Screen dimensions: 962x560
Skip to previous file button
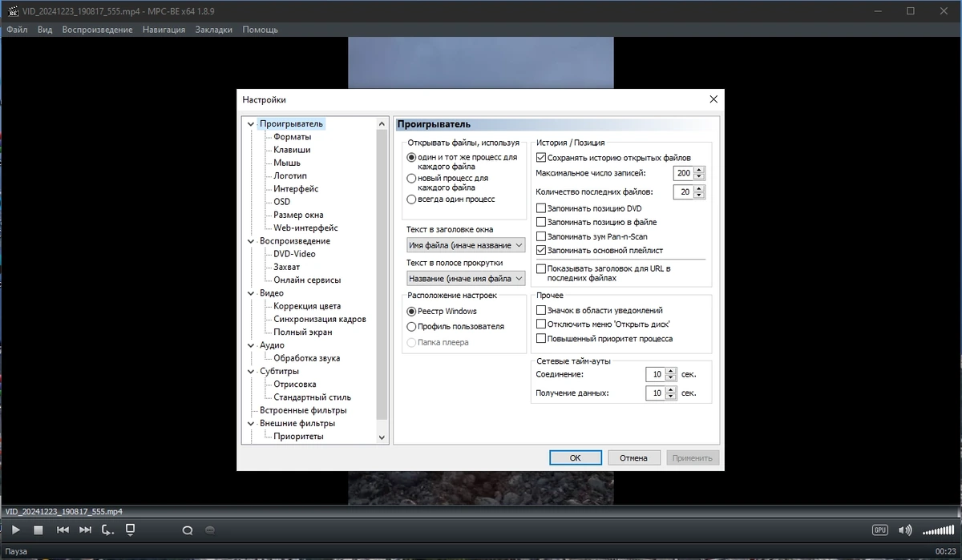(x=63, y=530)
